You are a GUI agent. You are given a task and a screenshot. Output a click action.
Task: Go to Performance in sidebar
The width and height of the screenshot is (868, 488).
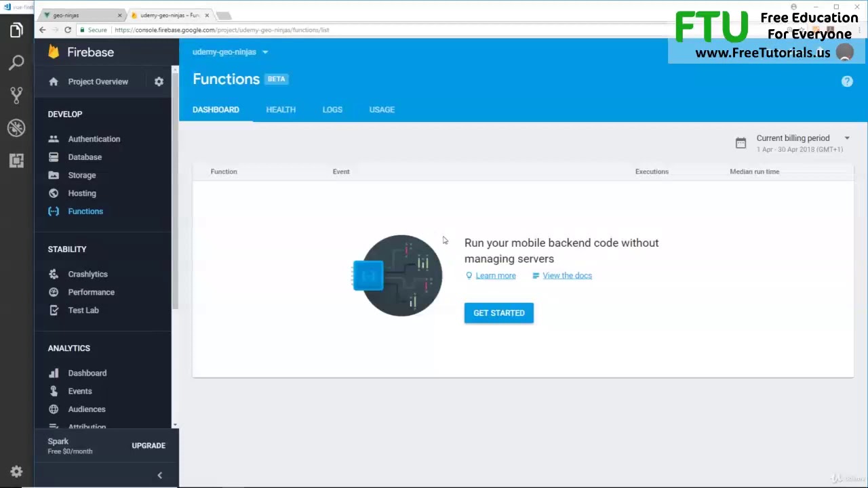pyautogui.click(x=91, y=292)
